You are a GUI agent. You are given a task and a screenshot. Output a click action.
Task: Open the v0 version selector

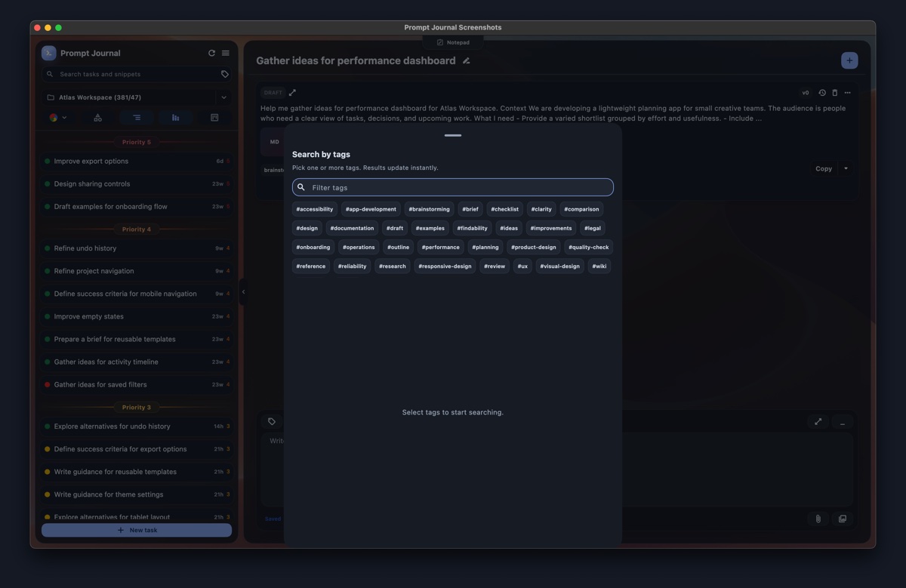pos(806,93)
